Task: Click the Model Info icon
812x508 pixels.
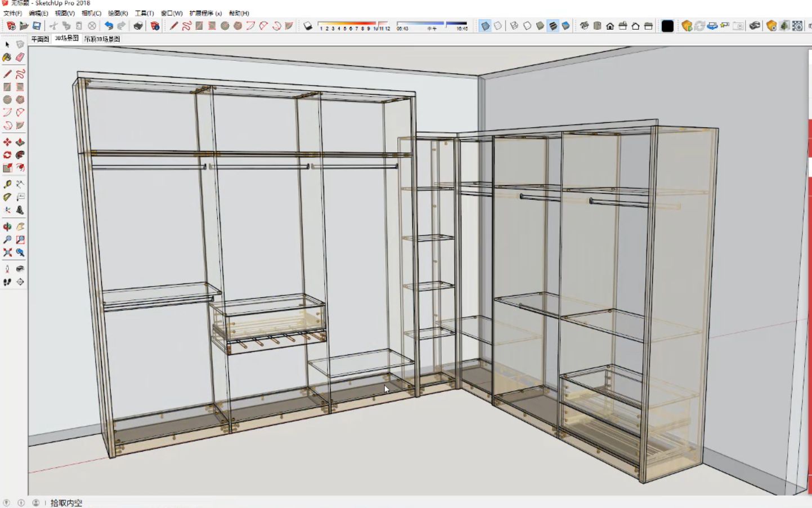Action: pyautogui.click(x=155, y=26)
